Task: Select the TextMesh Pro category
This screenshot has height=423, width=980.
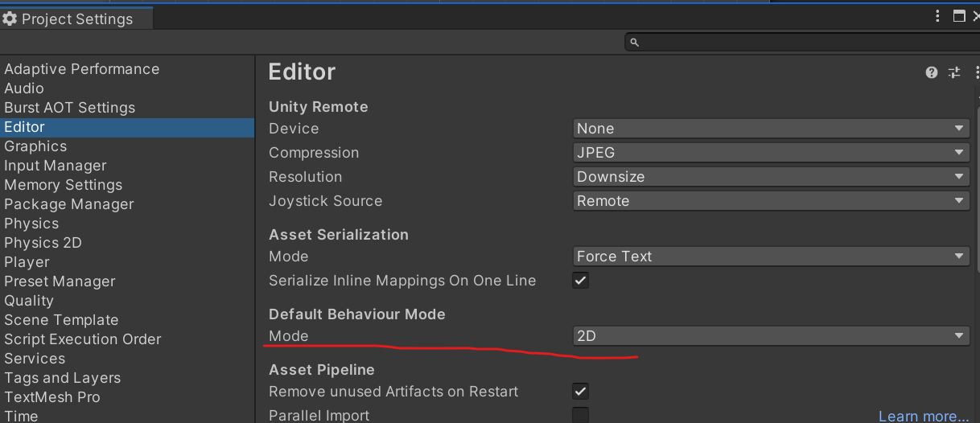Action: pyautogui.click(x=127, y=397)
